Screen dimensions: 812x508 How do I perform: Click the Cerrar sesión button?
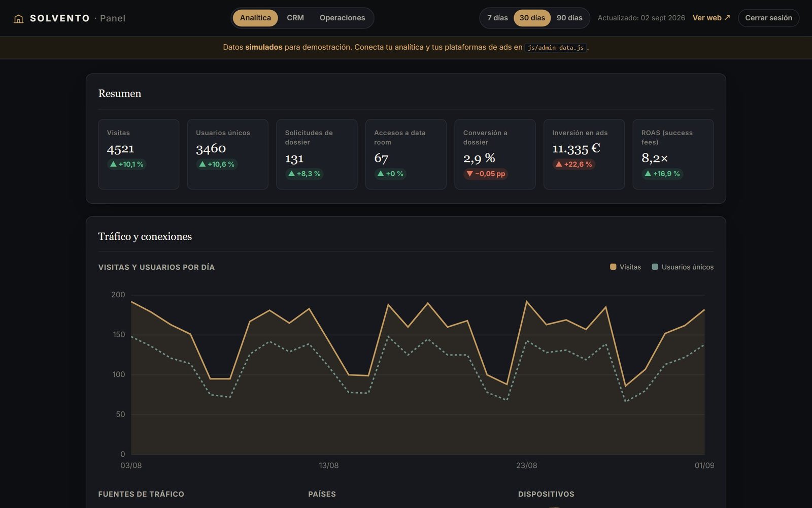tap(768, 18)
